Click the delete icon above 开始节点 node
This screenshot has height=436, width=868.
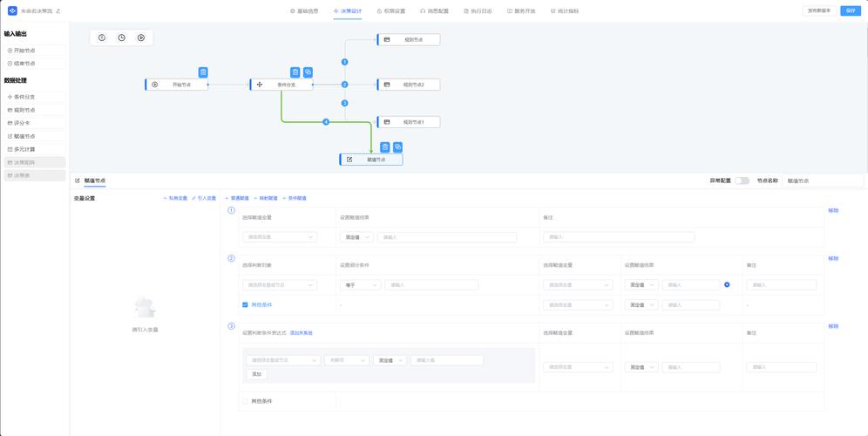[x=203, y=72]
